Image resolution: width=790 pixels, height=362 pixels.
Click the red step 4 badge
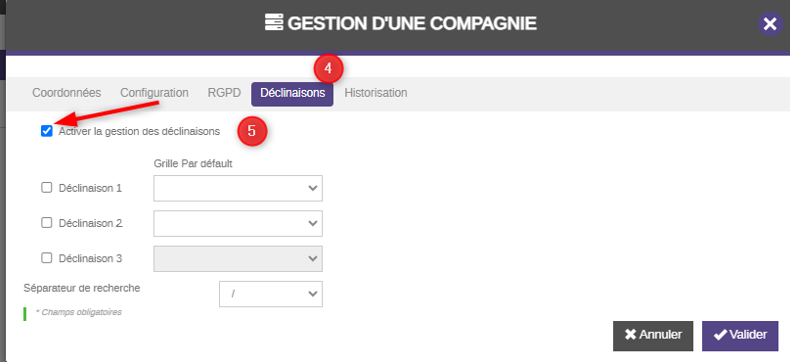[x=328, y=68]
